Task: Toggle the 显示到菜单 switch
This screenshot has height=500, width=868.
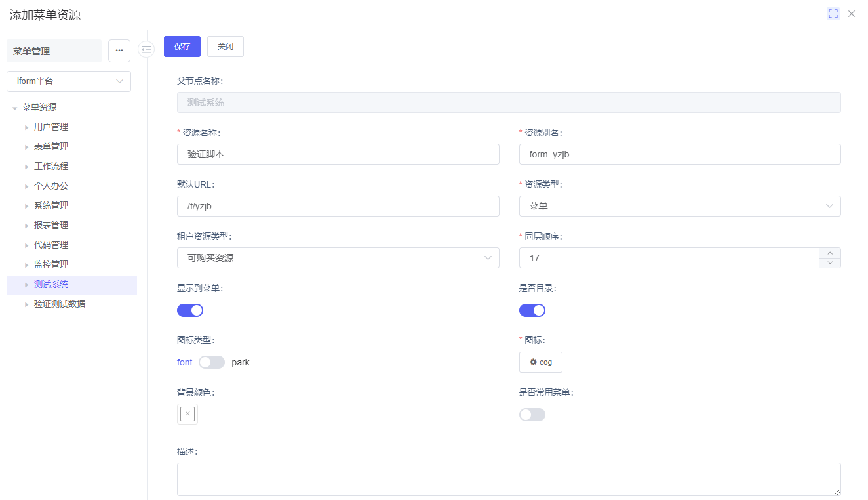Action: point(190,310)
